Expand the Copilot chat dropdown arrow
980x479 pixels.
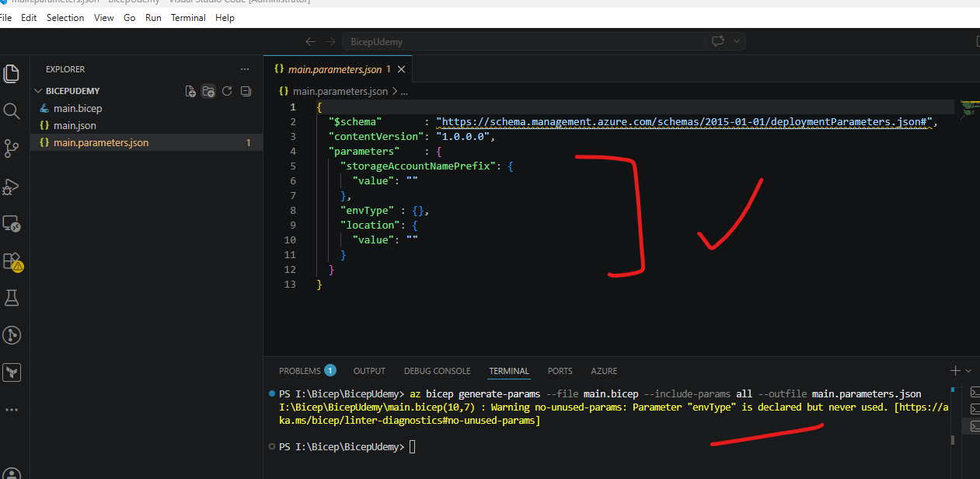click(x=736, y=41)
